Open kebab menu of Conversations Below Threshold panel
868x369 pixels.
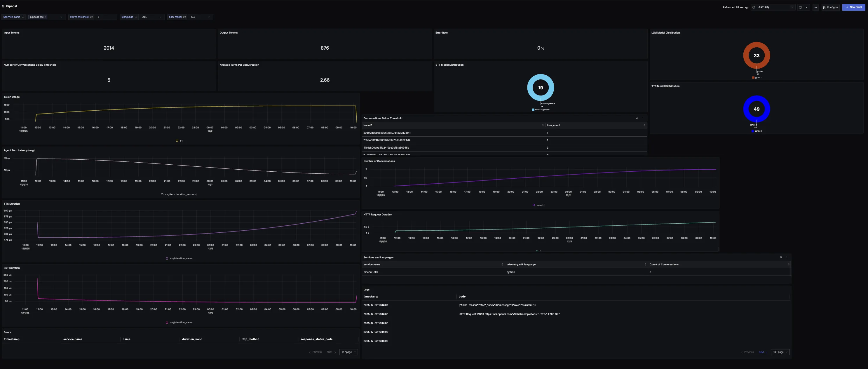coord(643,118)
